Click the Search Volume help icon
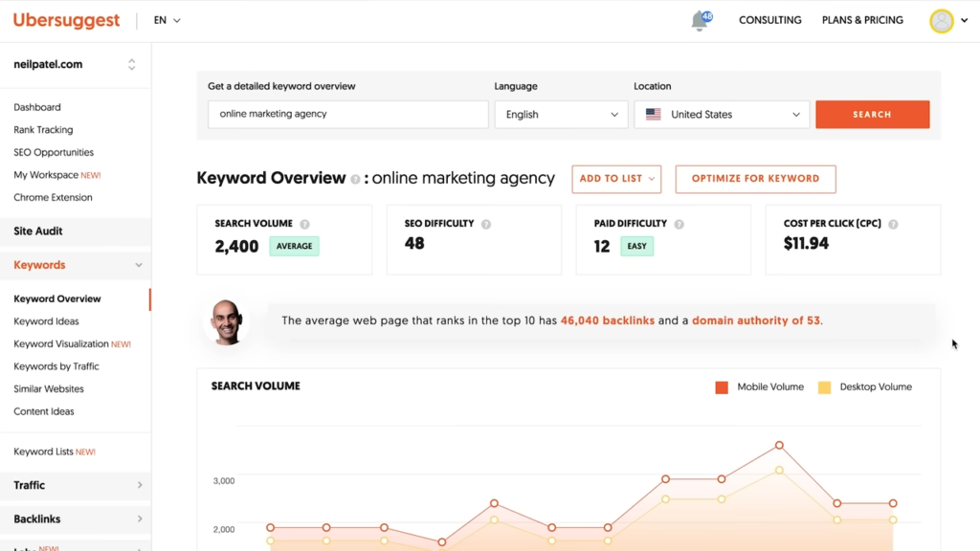Screen dimensions: 980x551 point(305,225)
